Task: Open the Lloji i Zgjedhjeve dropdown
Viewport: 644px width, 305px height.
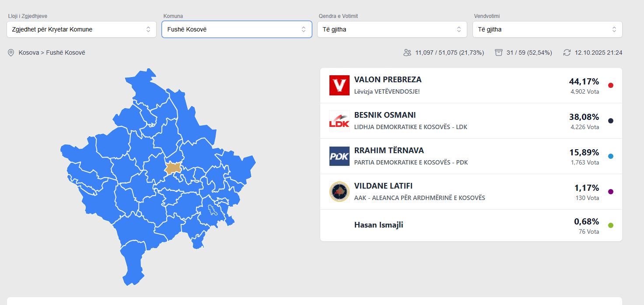Action: [x=81, y=29]
